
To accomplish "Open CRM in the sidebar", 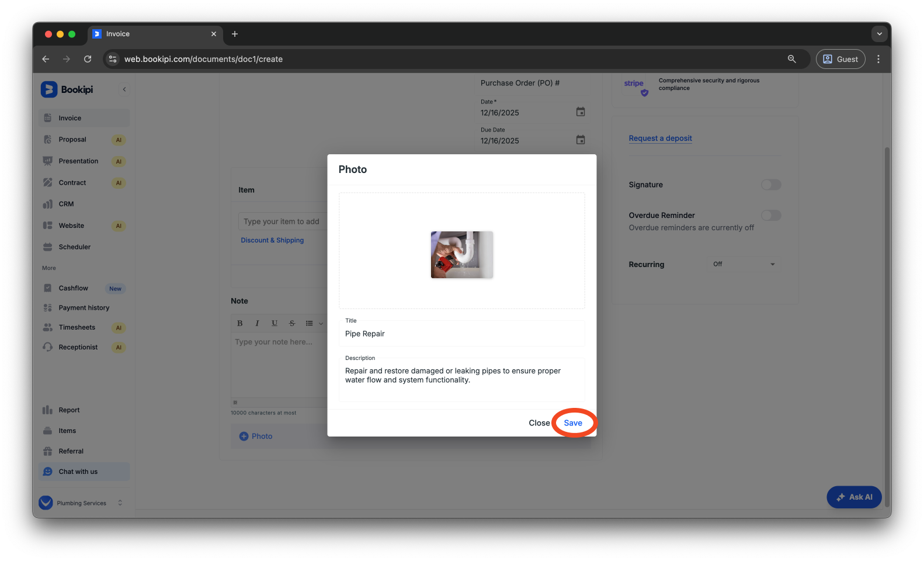I will tap(84, 204).
